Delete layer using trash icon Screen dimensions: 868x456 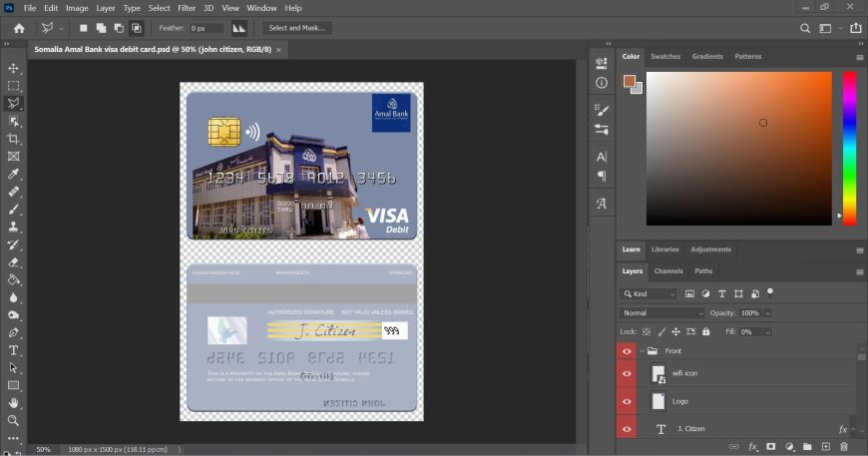pyautogui.click(x=844, y=447)
